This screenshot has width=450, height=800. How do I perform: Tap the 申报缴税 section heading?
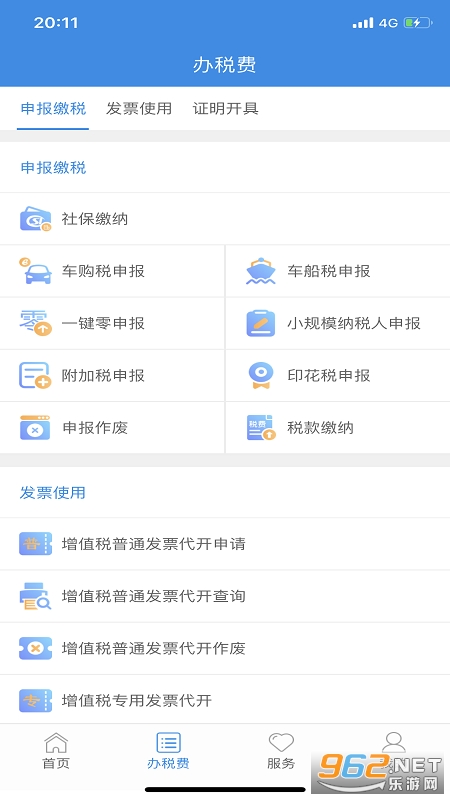coord(53,168)
